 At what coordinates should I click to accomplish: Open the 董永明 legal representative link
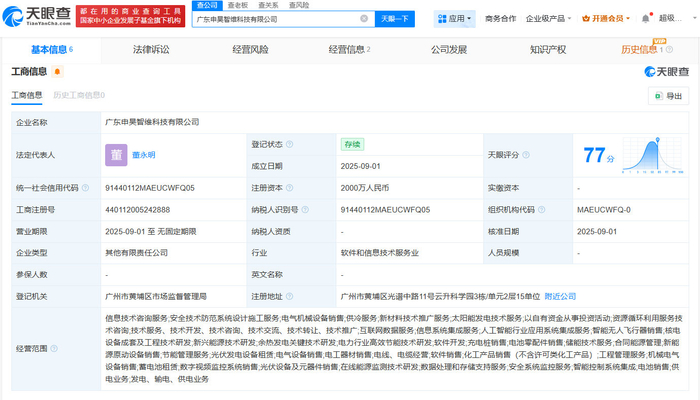(x=146, y=154)
